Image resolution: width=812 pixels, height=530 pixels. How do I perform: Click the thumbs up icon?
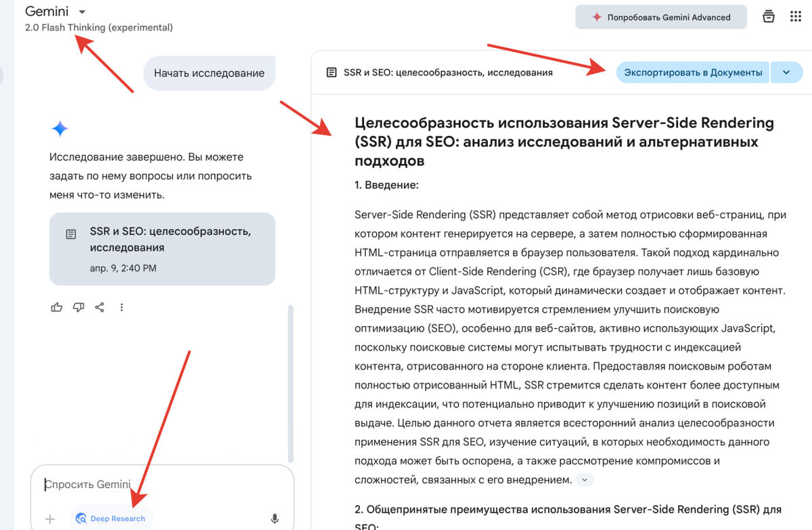(x=57, y=307)
